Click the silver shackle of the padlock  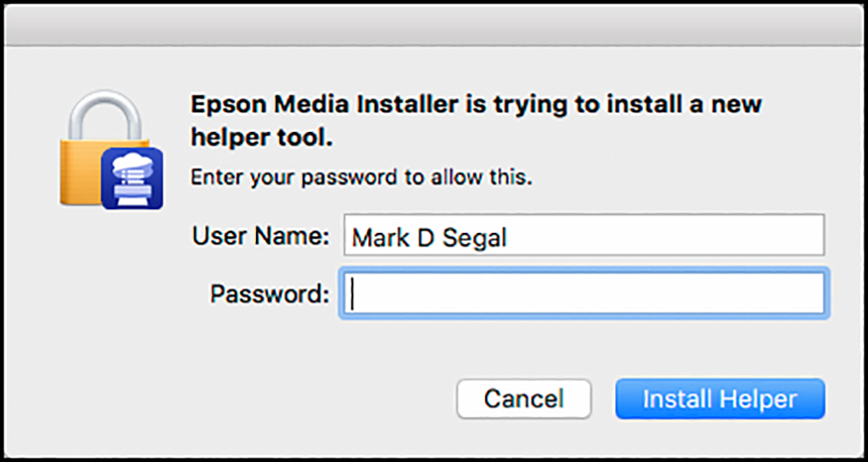105,115
